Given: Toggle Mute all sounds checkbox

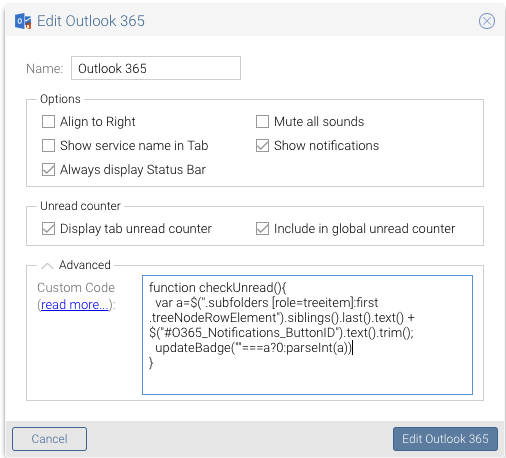Looking at the screenshot, I should (262, 122).
